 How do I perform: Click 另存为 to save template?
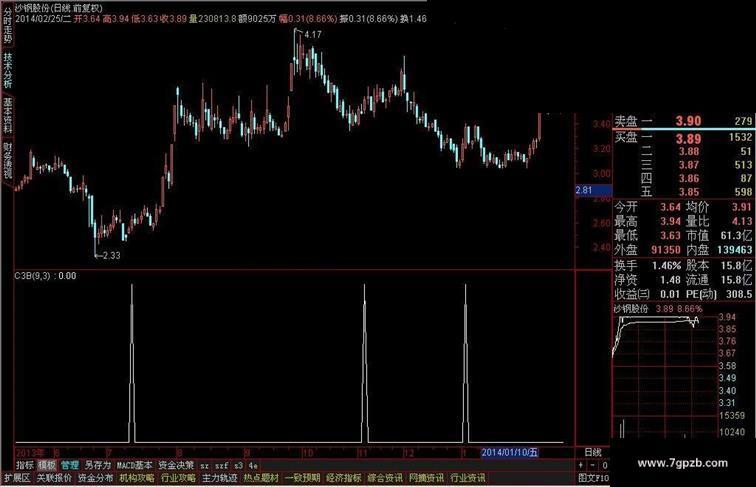click(x=97, y=465)
